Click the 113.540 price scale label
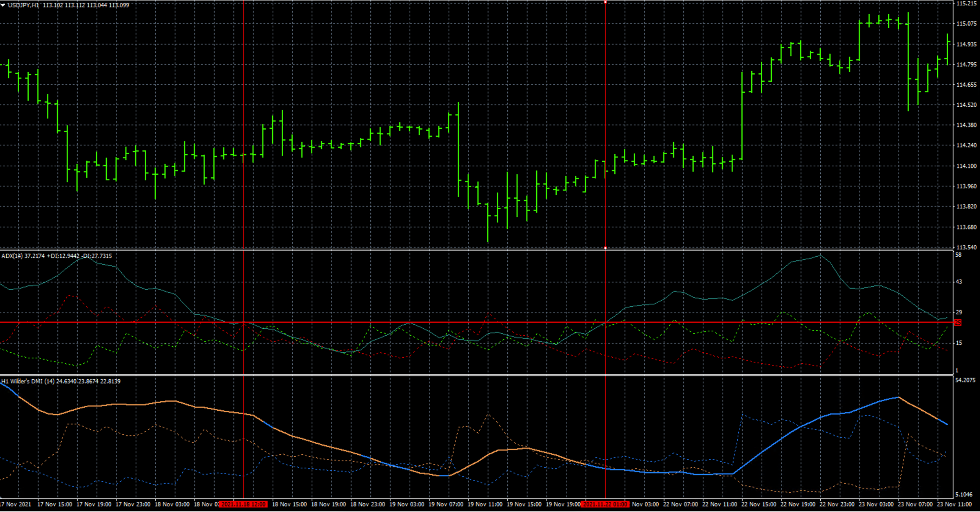The width and height of the screenshot is (980, 512). pyautogui.click(x=966, y=247)
